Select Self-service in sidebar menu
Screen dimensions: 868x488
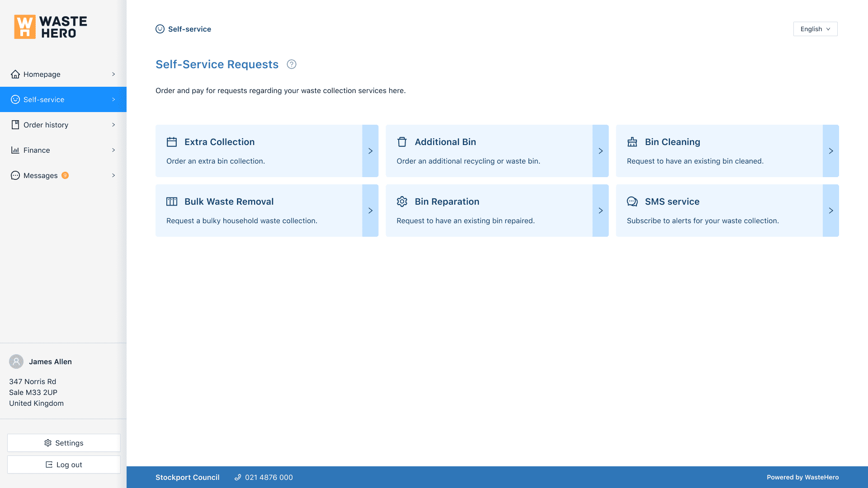coord(63,99)
